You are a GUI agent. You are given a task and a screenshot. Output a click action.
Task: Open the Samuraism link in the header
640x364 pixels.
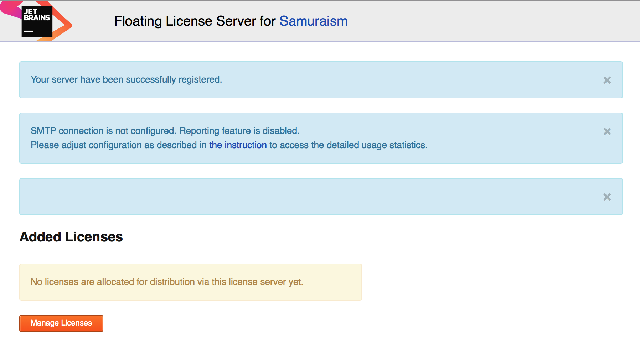314,21
